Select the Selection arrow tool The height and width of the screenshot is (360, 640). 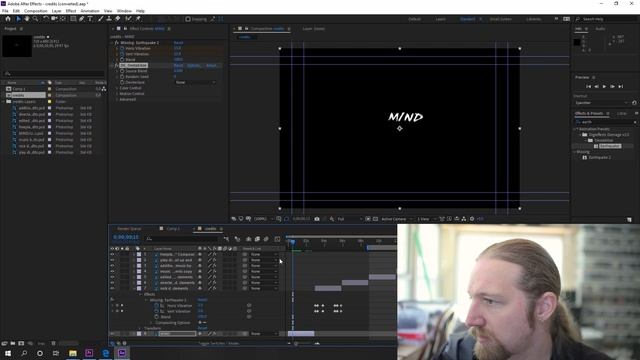[18, 19]
